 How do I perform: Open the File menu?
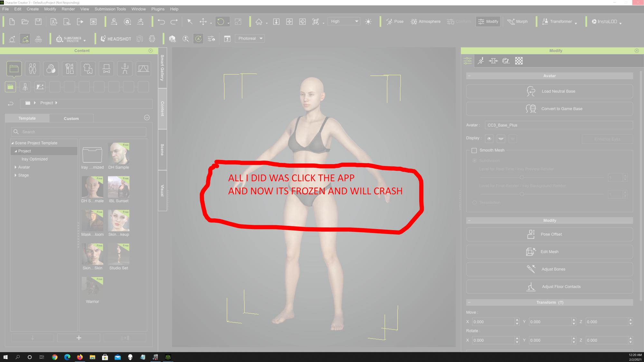(x=5, y=9)
